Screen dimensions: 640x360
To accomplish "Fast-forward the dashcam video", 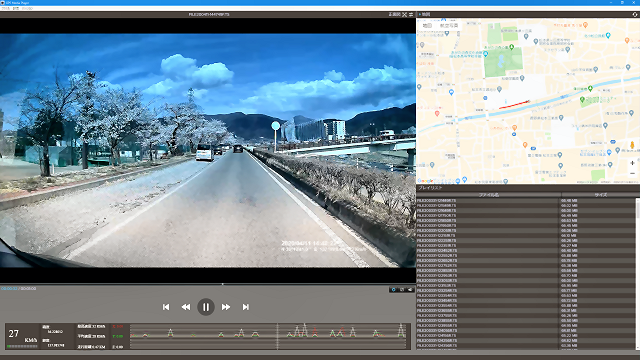I will tap(226, 307).
